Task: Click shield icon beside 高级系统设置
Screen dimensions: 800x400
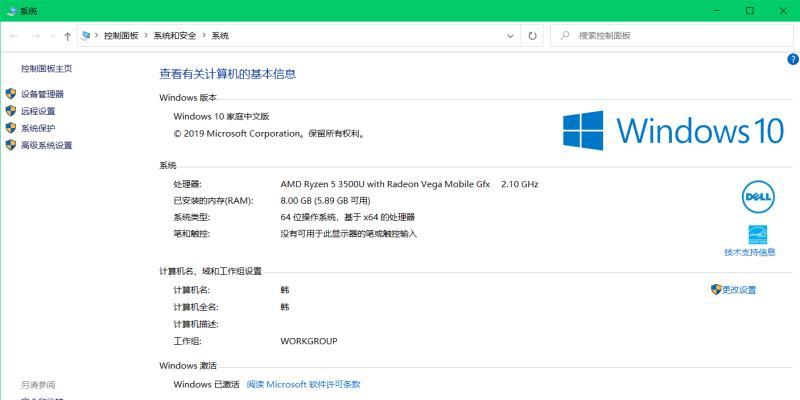Action: tap(11, 145)
